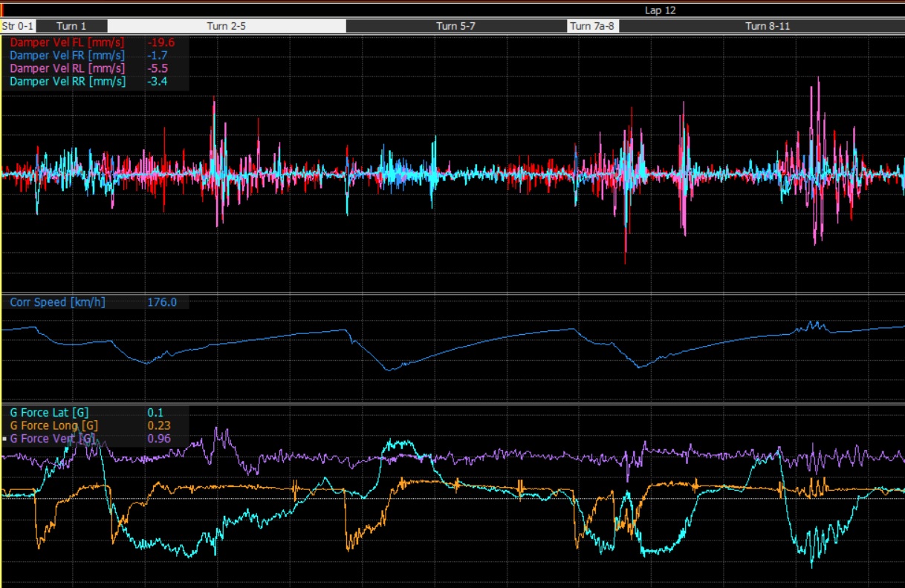Image resolution: width=905 pixels, height=588 pixels.
Task: Click the Corr Speed value 176.0
Action: [162, 302]
